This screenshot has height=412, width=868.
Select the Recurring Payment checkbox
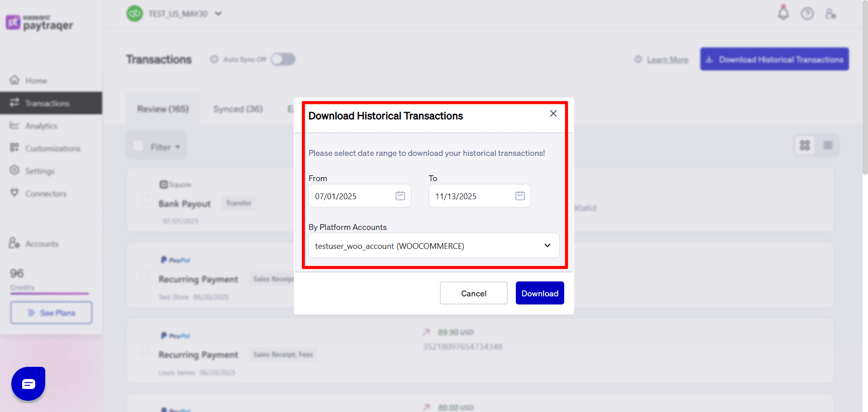(145, 275)
